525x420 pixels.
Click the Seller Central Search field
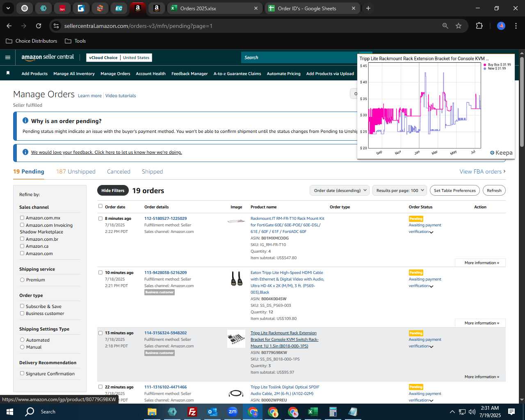[299, 57]
